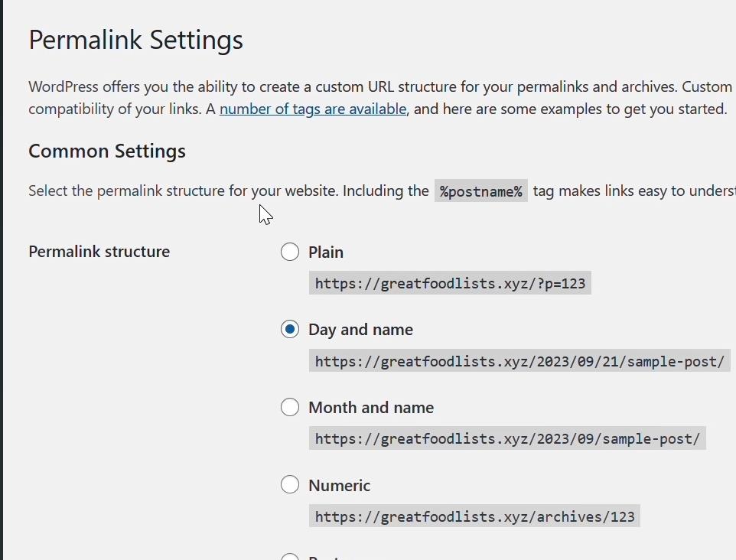Select the Plain radio button
Image resolution: width=736 pixels, height=560 pixels.
(290, 252)
